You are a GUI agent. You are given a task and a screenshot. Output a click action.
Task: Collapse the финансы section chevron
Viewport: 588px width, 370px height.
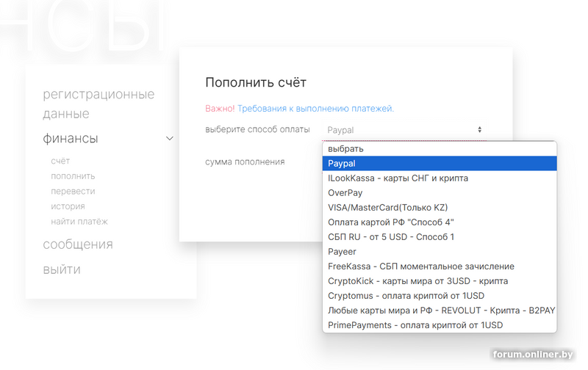170,138
